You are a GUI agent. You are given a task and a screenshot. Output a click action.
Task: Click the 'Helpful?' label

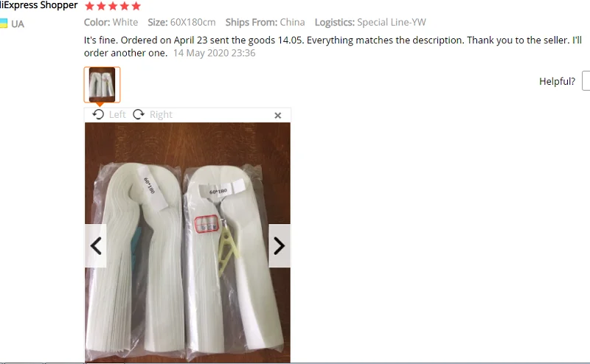point(557,81)
